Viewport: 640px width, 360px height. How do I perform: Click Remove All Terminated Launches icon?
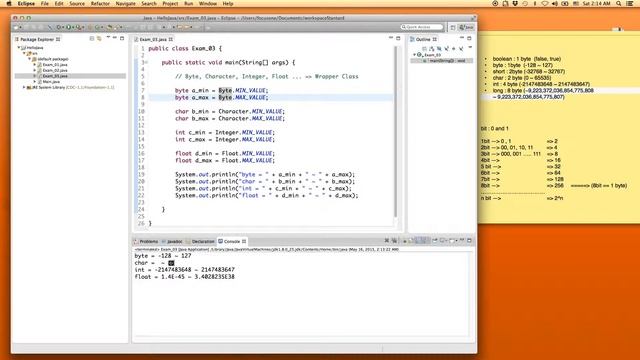394,241
